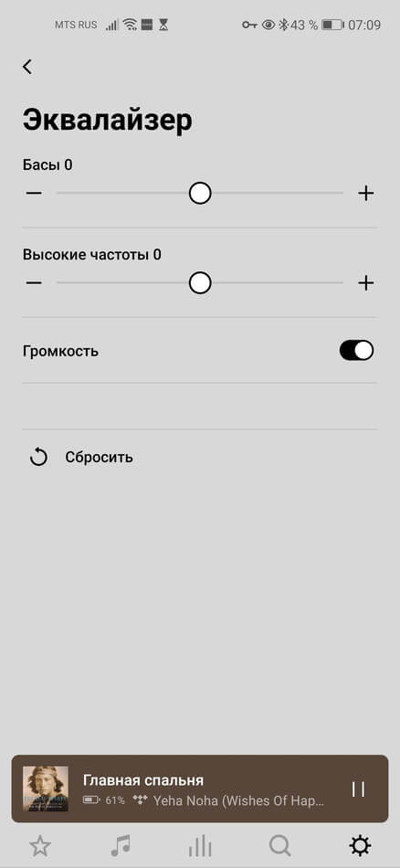Screen dimensions: 400x868
Task: Increase bass with the plus icon
Action: point(365,193)
